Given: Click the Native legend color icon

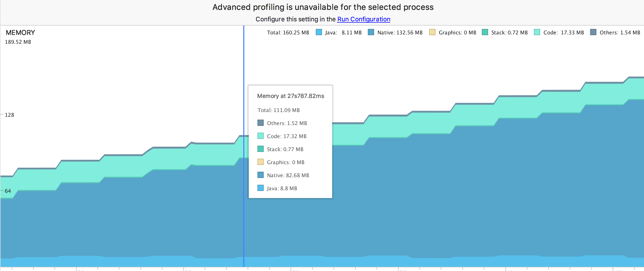Looking at the screenshot, I should (371, 32).
